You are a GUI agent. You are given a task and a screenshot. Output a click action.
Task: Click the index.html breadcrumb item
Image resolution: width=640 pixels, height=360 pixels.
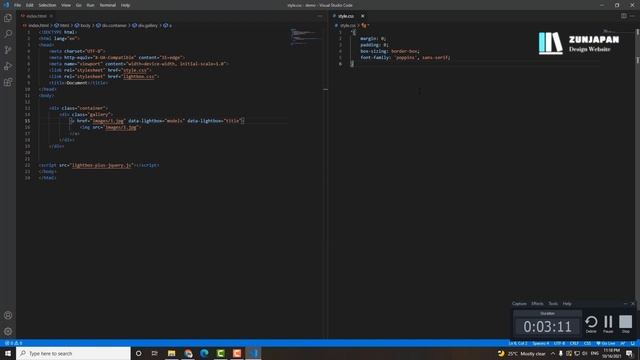pos(36,25)
